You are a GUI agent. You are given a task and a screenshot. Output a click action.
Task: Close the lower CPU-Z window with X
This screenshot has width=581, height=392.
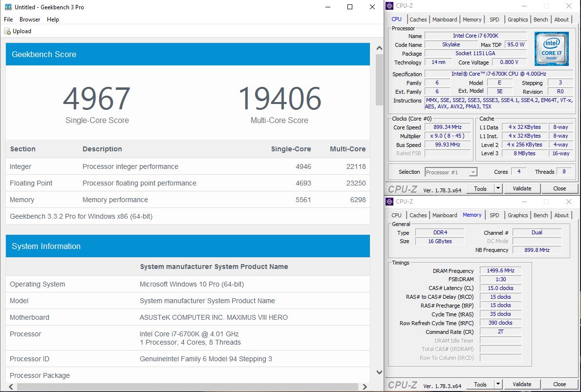coord(568,201)
